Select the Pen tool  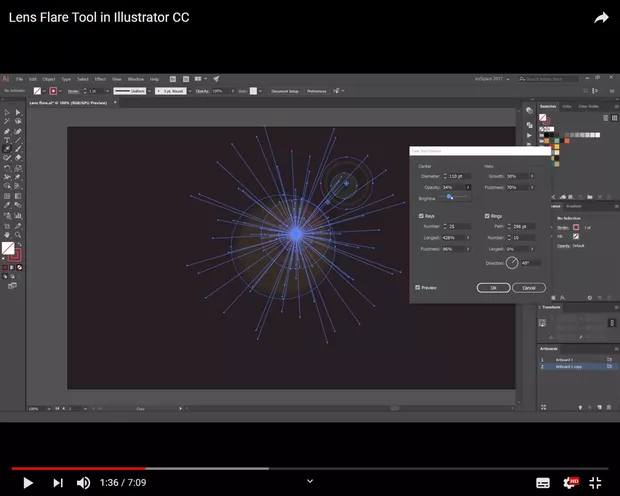coord(7,131)
